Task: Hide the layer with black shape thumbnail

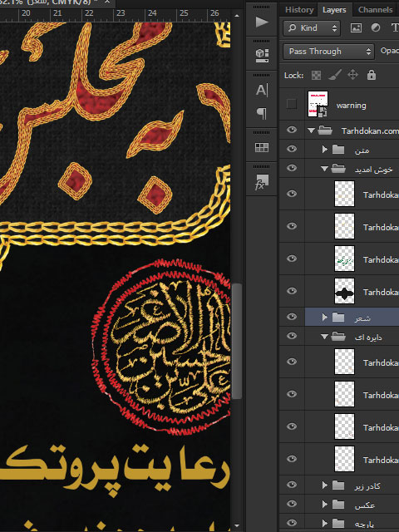Action: pos(292,291)
